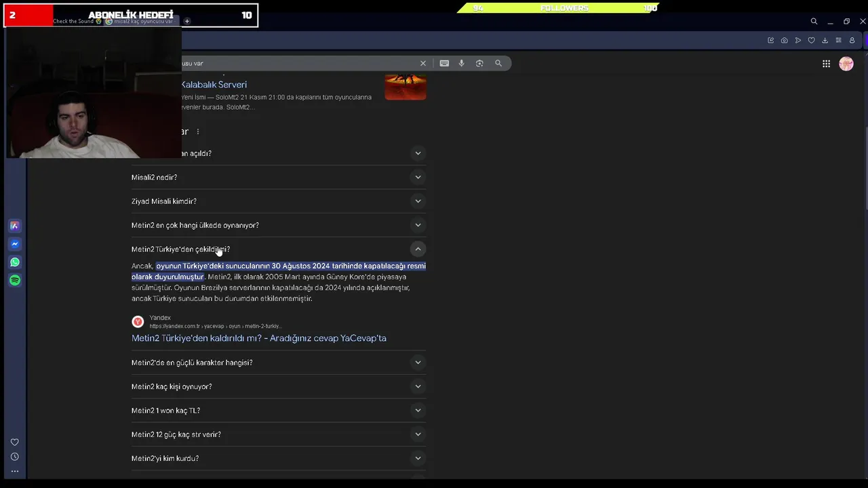The height and width of the screenshot is (488, 868).
Task: Open the three-dot menu above the questions
Action: tap(198, 131)
